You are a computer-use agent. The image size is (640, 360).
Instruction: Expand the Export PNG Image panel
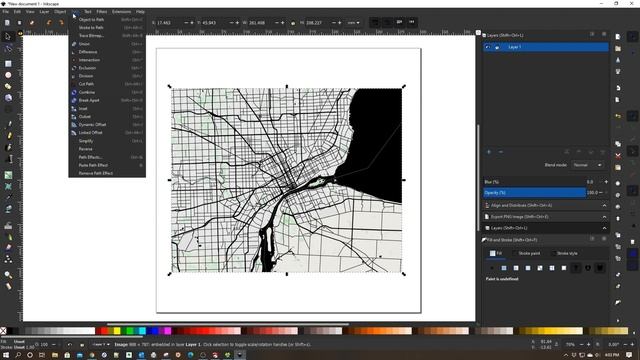click(545, 217)
